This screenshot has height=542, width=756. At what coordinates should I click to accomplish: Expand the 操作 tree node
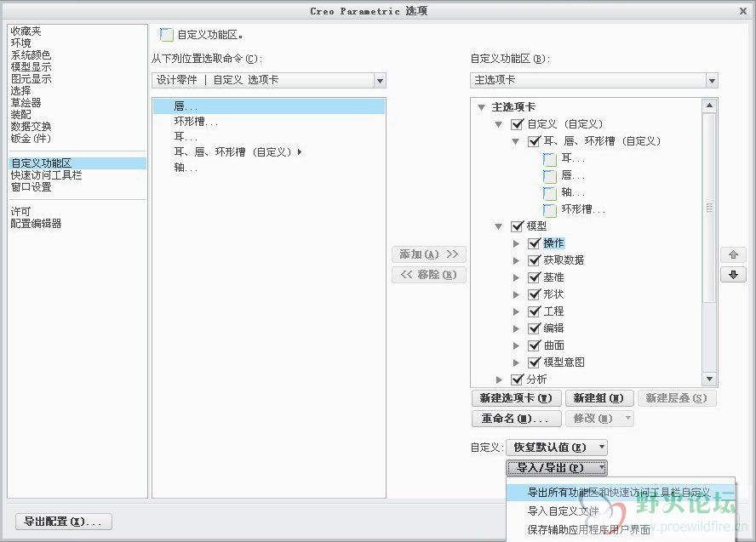pos(516,243)
